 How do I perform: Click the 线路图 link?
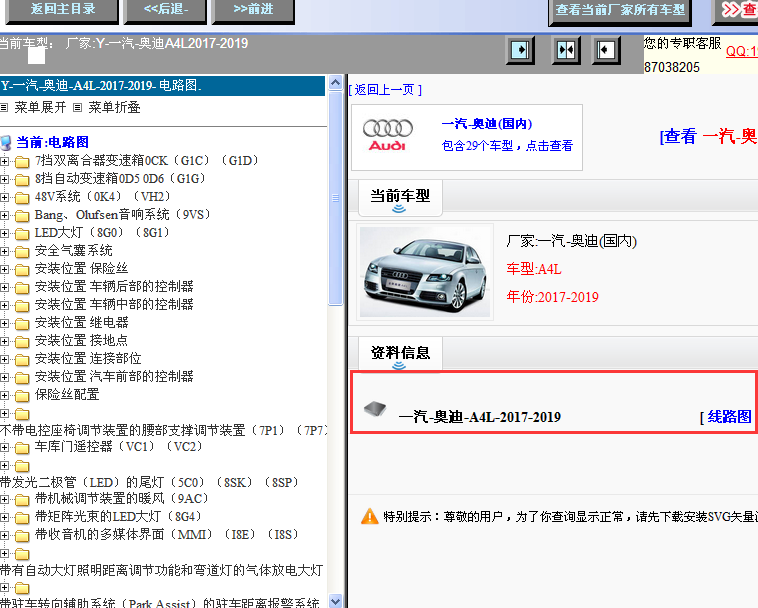point(729,417)
